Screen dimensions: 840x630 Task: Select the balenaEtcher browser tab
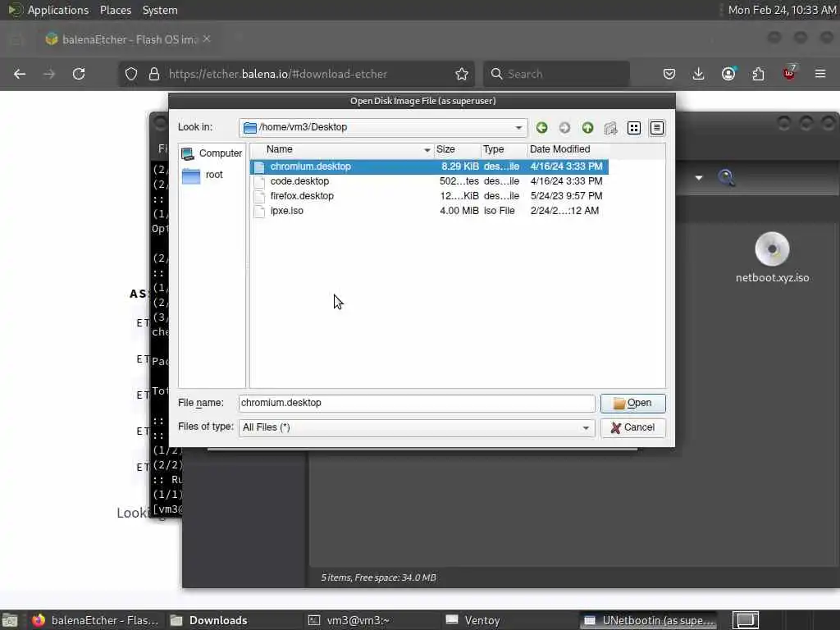[x=129, y=39]
